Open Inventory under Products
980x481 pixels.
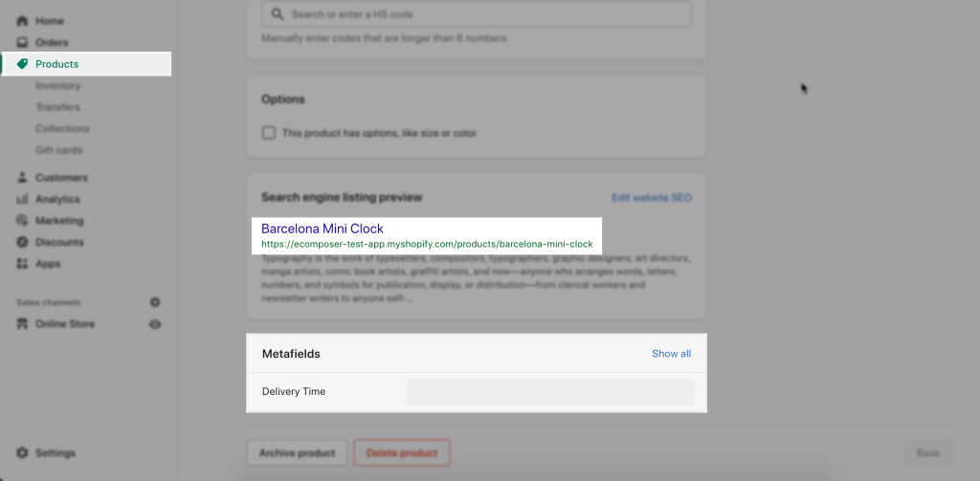[58, 85]
